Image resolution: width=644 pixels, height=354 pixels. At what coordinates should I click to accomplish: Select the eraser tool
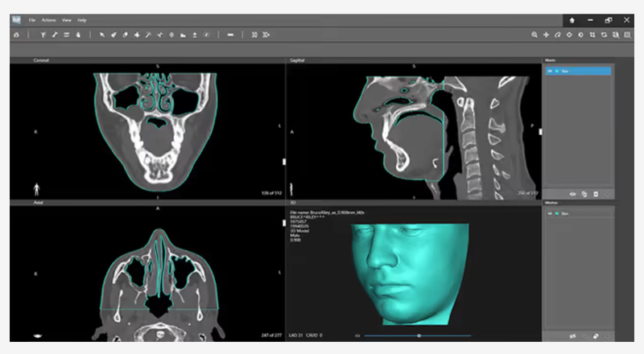pos(126,35)
